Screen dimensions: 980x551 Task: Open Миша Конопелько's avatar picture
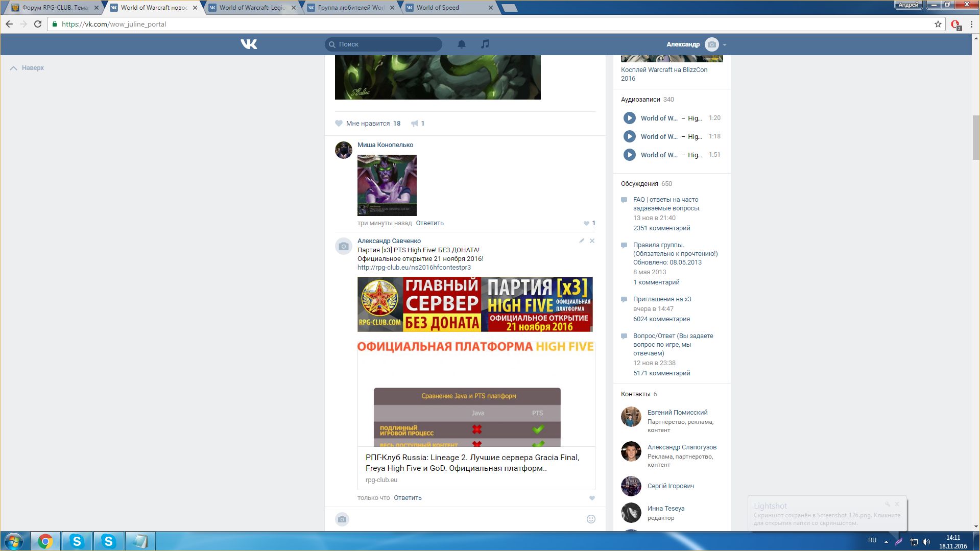pos(344,150)
